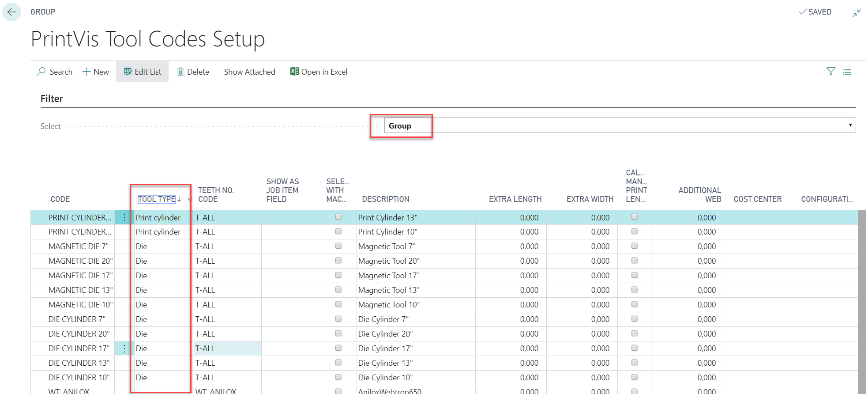The width and height of the screenshot is (868, 394).
Task: Click Tool Type cell of Print Cylinder 10" row
Action: tap(163, 232)
